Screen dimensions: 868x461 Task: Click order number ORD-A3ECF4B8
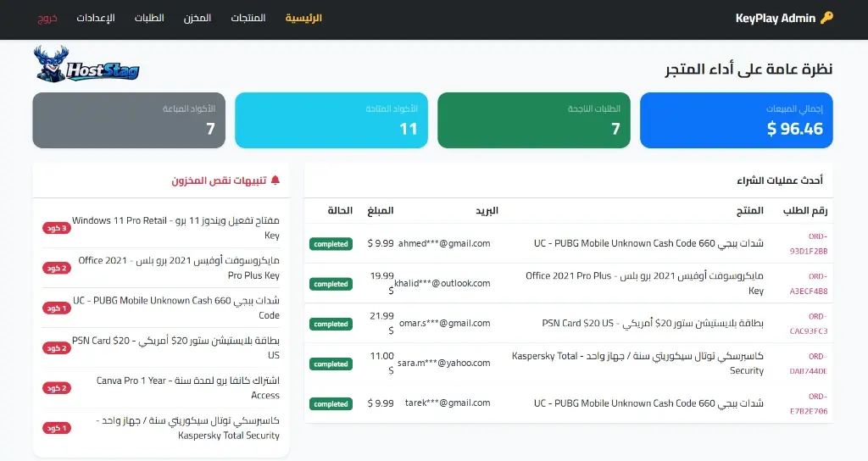809,283
